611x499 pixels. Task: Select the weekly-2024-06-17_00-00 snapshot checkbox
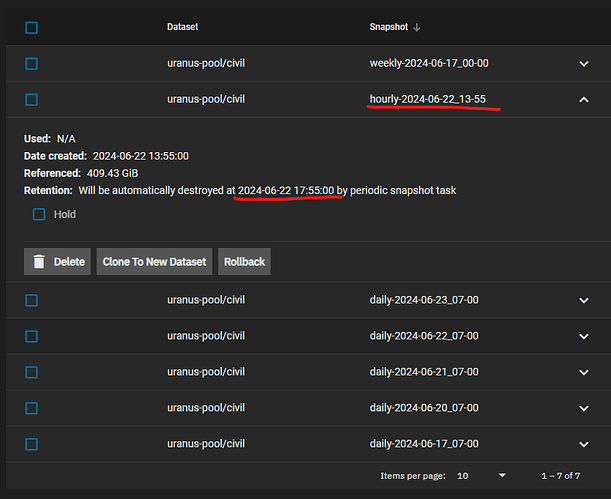point(31,63)
